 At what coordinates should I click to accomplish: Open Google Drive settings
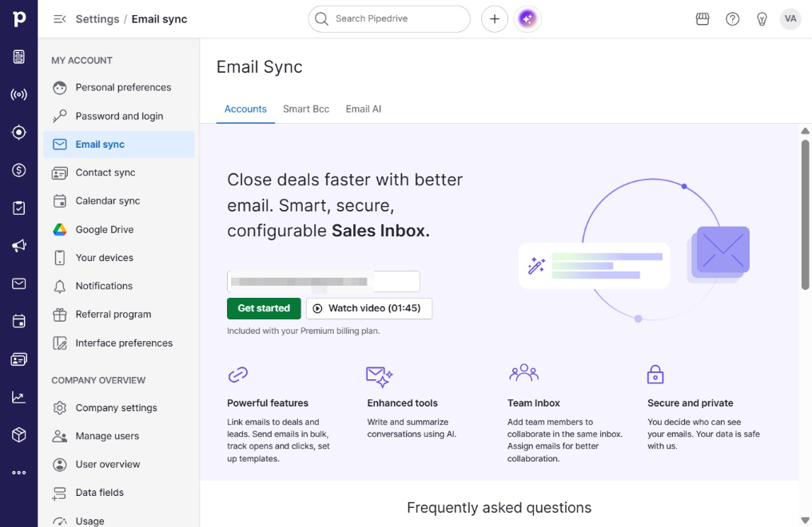click(119, 230)
